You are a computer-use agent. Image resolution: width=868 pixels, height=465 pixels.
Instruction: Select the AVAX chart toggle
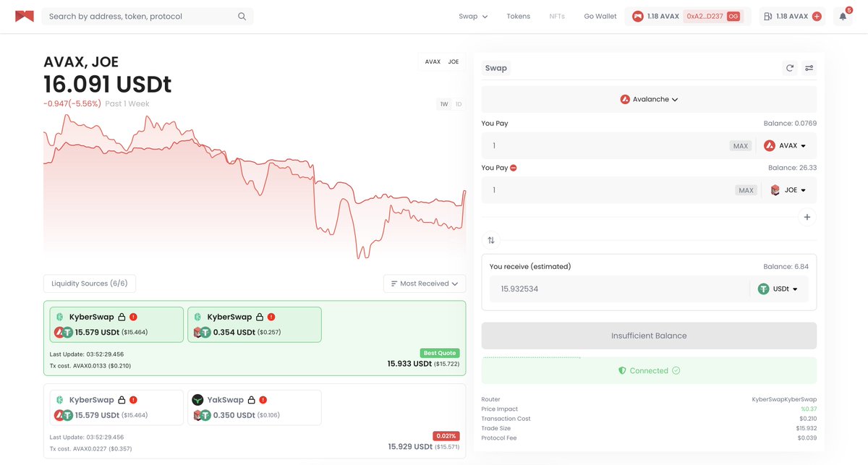(433, 61)
